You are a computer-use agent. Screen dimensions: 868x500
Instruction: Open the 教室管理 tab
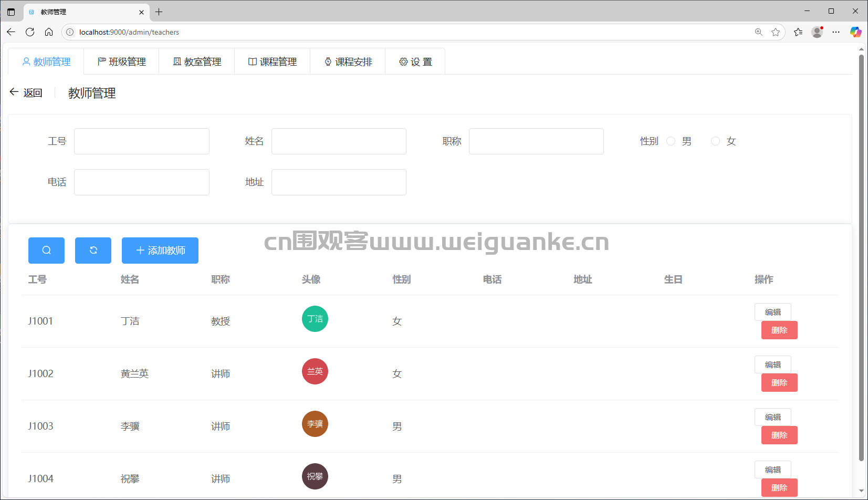pyautogui.click(x=197, y=61)
